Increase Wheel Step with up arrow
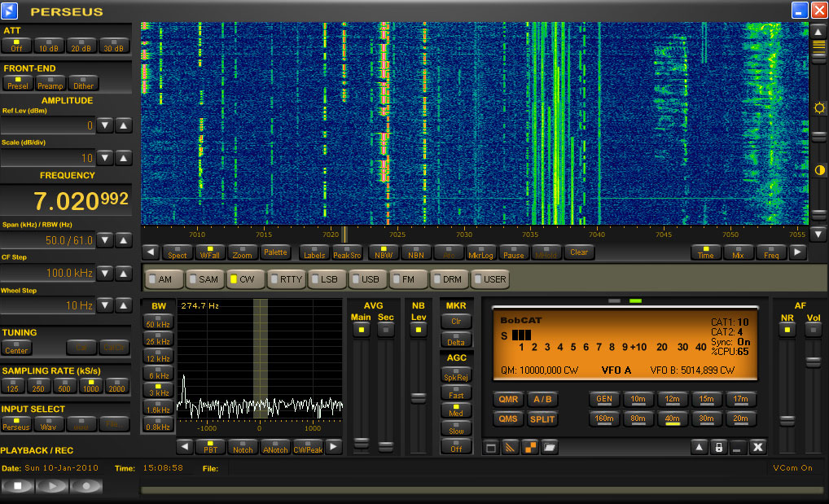Viewport: 829px width, 504px height. click(x=123, y=305)
